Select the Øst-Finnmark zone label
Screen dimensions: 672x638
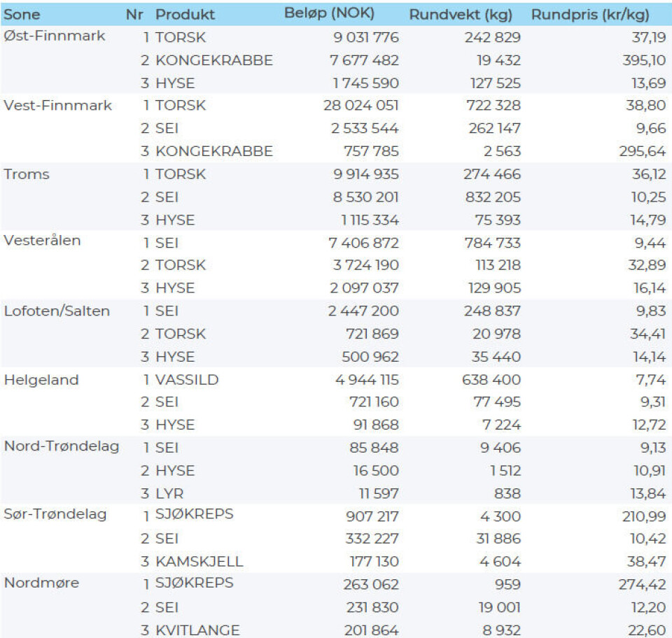pos(55,36)
